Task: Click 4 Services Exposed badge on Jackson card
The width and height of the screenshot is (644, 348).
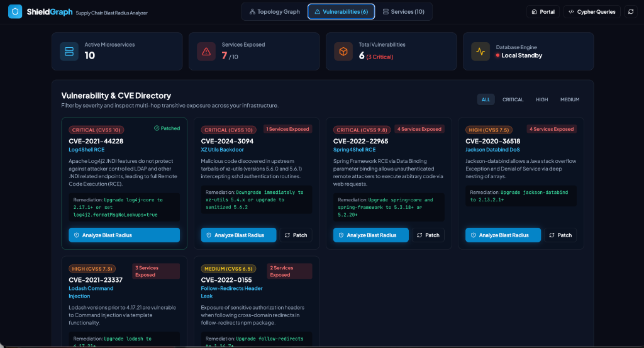Action: (x=552, y=129)
